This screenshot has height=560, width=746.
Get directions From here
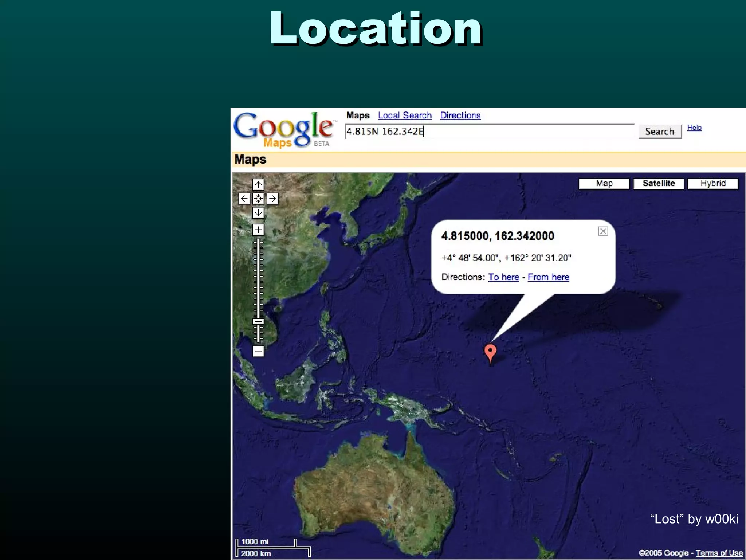coord(548,277)
